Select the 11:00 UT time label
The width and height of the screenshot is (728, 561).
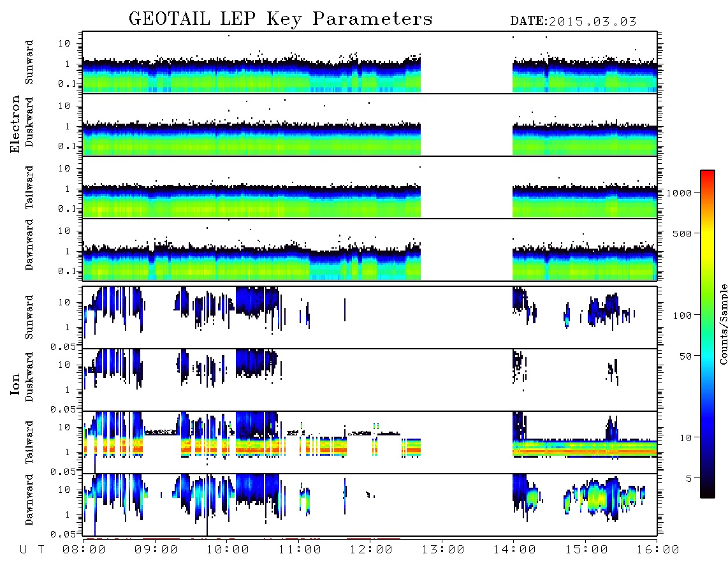click(x=300, y=550)
